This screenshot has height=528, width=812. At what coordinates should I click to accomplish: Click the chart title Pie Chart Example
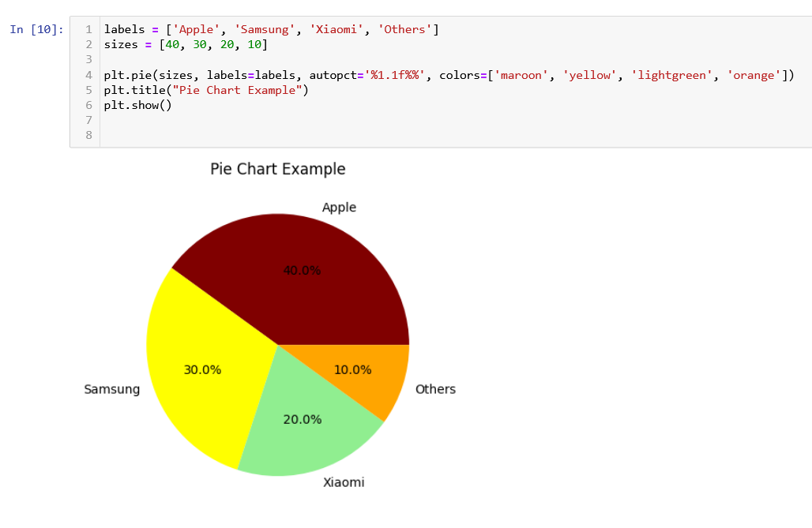(x=277, y=169)
